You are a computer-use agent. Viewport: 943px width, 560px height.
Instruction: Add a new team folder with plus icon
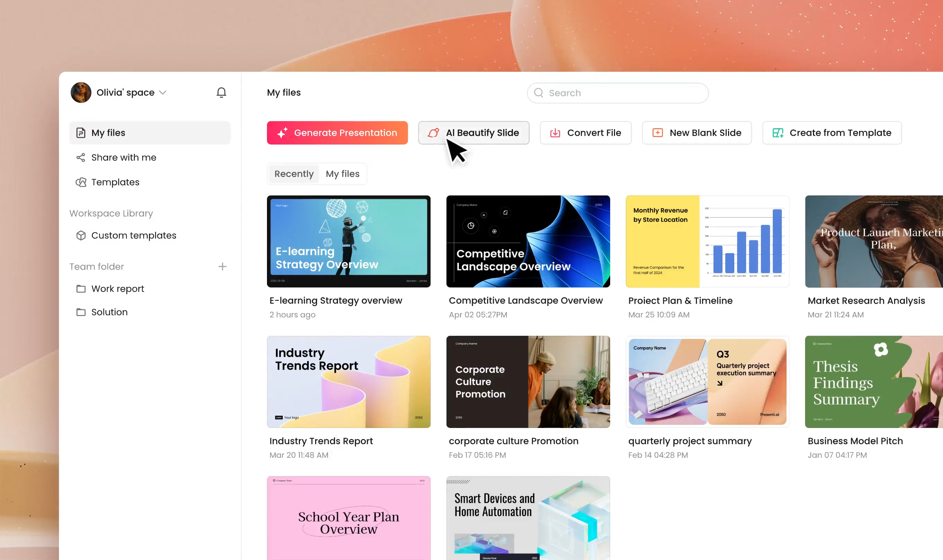point(222,267)
